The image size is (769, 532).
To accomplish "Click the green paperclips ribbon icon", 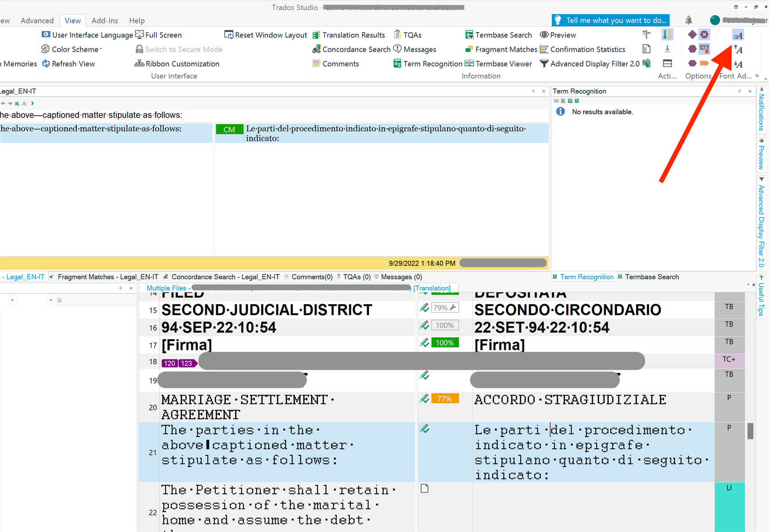I will point(647,64).
